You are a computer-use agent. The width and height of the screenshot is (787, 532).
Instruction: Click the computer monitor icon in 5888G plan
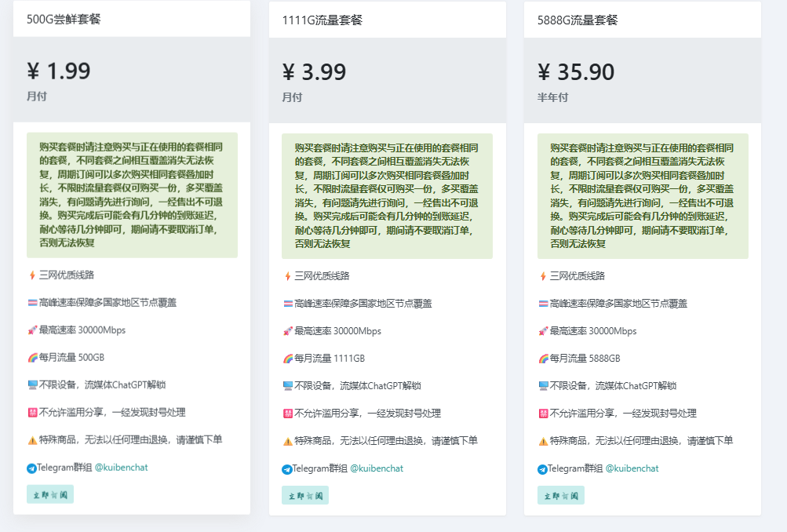[x=543, y=386]
